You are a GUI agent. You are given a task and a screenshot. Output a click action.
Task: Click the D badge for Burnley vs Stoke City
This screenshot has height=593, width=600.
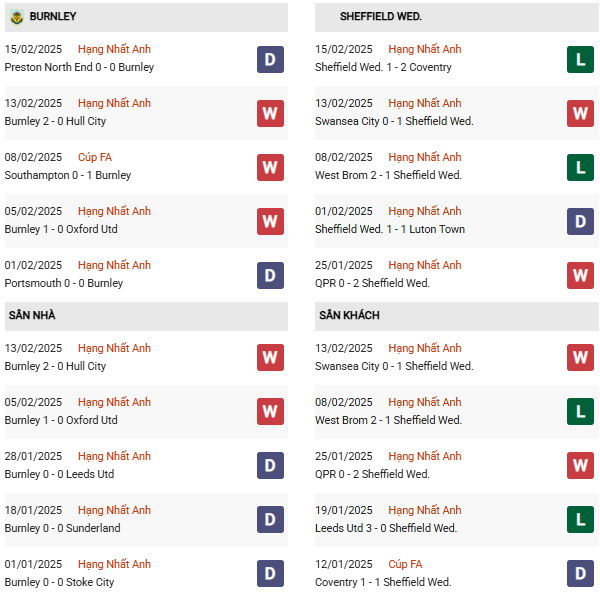pos(270,574)
